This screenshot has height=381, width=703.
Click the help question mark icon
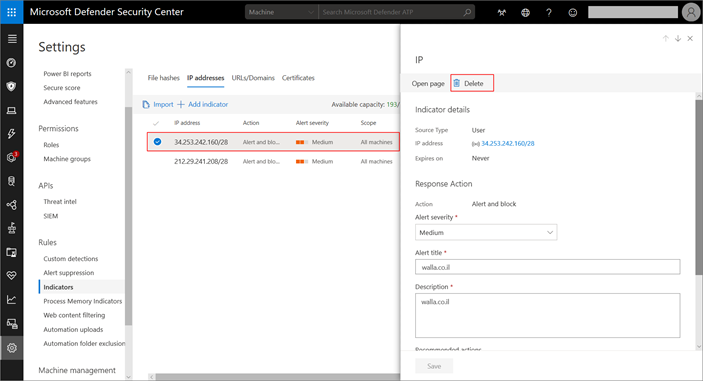coord(549,13)
